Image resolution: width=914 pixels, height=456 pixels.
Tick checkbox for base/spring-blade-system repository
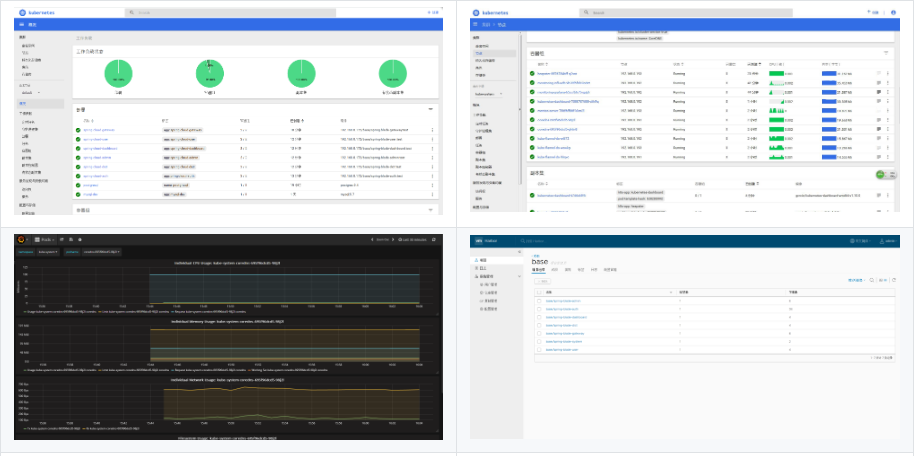539,342
